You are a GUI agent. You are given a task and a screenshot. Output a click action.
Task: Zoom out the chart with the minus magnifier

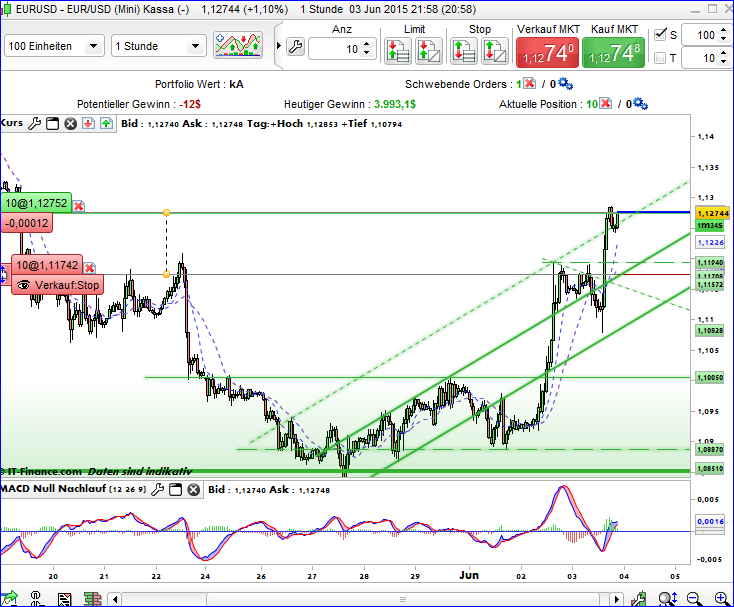pyautogui.click(x=694, y=599)
